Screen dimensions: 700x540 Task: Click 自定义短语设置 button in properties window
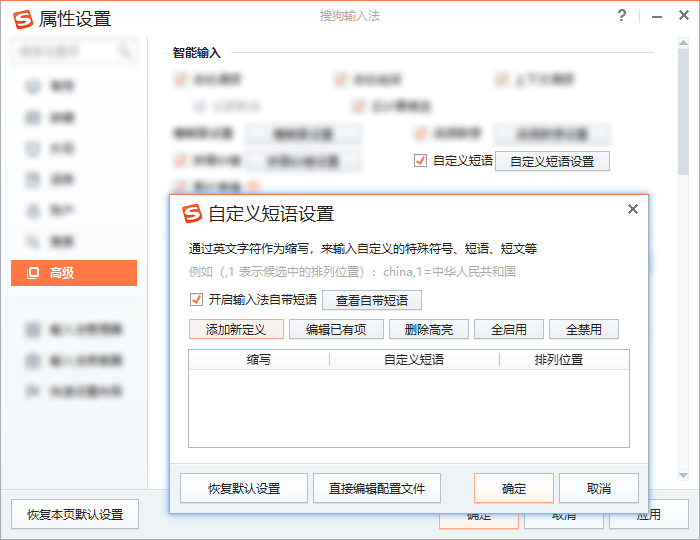pyautogui.click(x=552, y=161)
